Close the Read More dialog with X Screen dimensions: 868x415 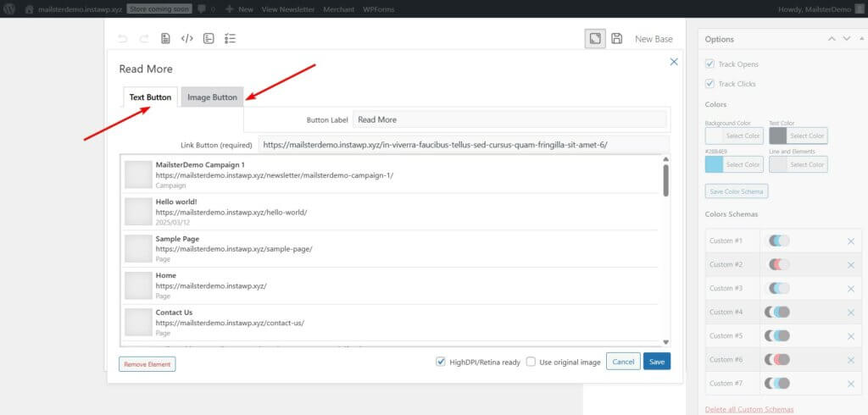pos(674,62)
